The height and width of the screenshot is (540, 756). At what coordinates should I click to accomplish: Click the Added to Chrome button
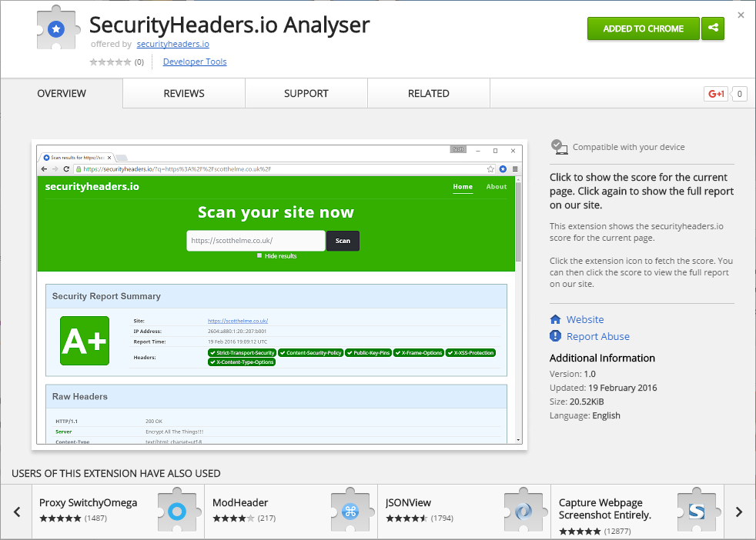point(643,28)
